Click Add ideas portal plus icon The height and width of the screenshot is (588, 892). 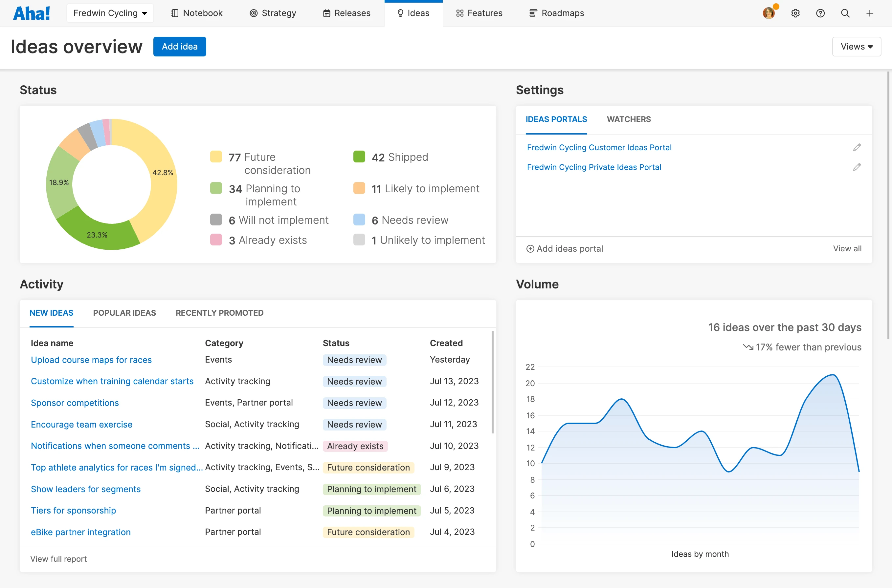coord(530,249)
